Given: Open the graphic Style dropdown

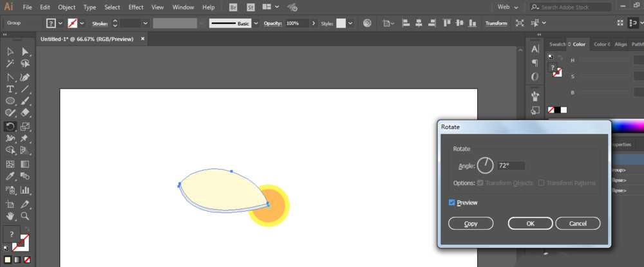Looking at the screenshot, I should (350, 23).
